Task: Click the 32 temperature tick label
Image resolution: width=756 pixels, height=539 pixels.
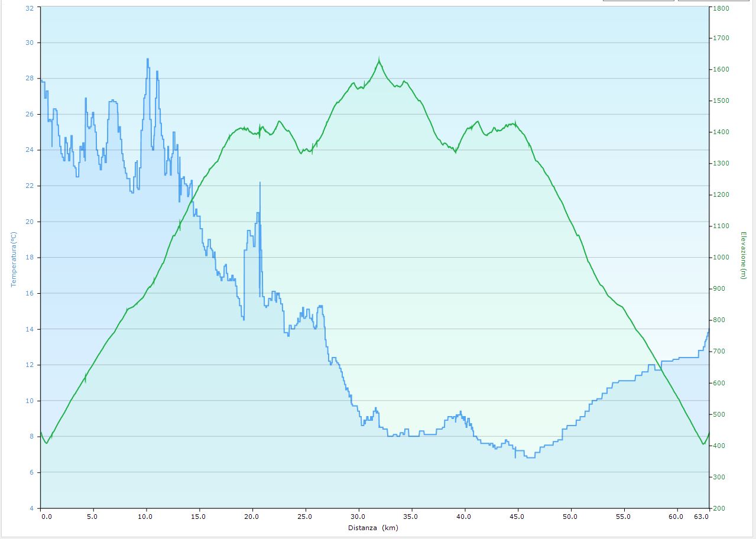Action: click(30, 8)
